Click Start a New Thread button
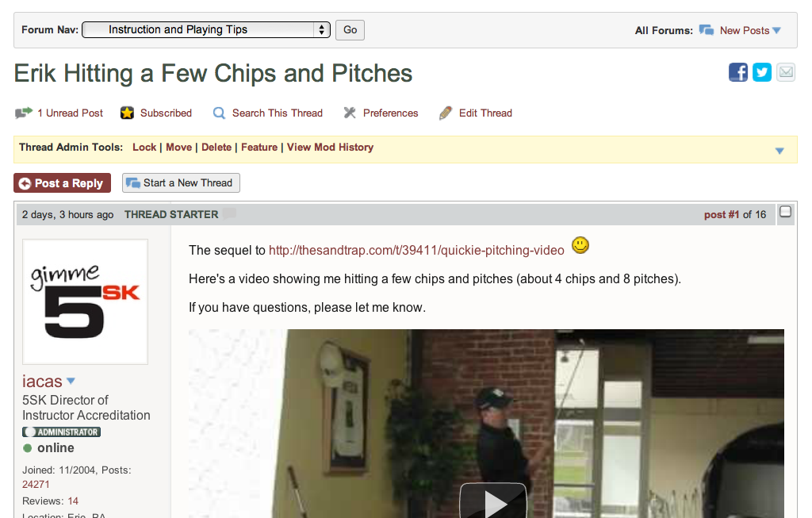The width and height of the screenshot is (812, 518). tap(181, 183)
